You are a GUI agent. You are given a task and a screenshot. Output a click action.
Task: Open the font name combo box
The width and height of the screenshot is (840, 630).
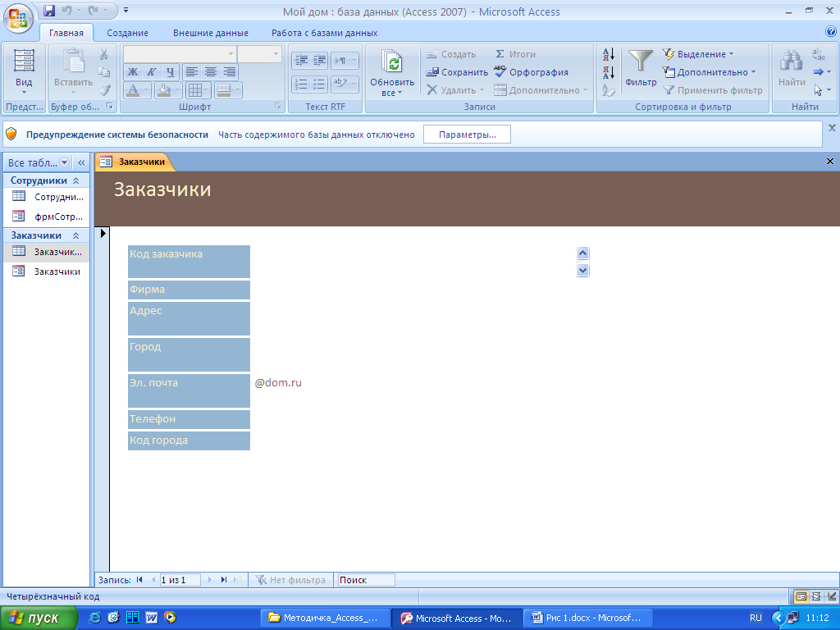[179, 53]
